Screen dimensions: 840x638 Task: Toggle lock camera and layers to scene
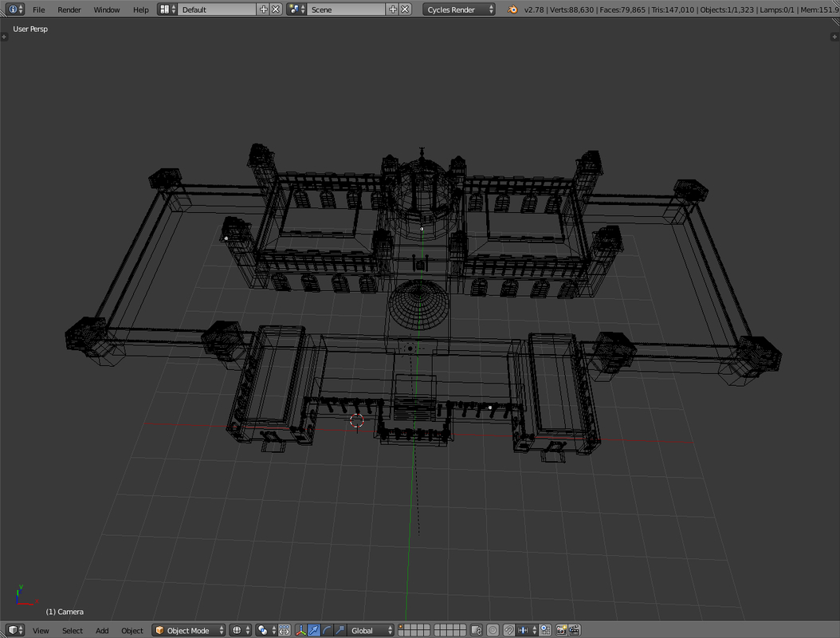click(x=477, y=630)
